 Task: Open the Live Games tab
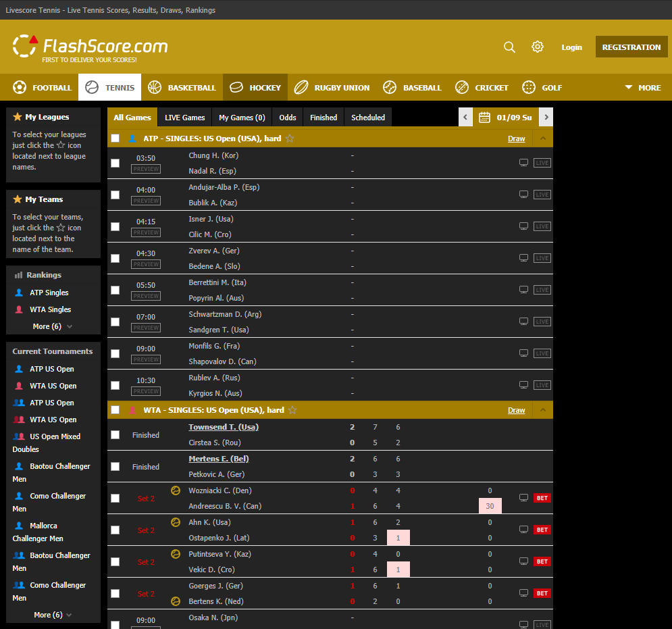point(184,116)
